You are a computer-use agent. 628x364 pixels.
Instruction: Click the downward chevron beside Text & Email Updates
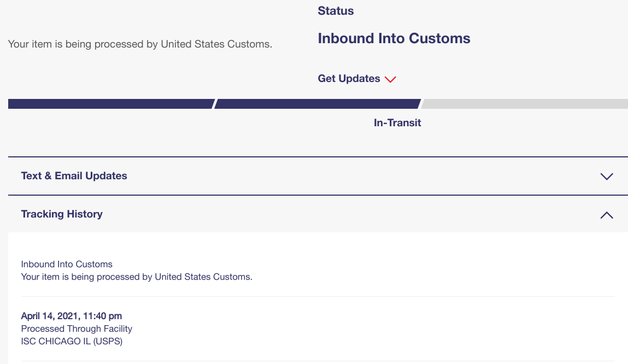coord(606,177)
